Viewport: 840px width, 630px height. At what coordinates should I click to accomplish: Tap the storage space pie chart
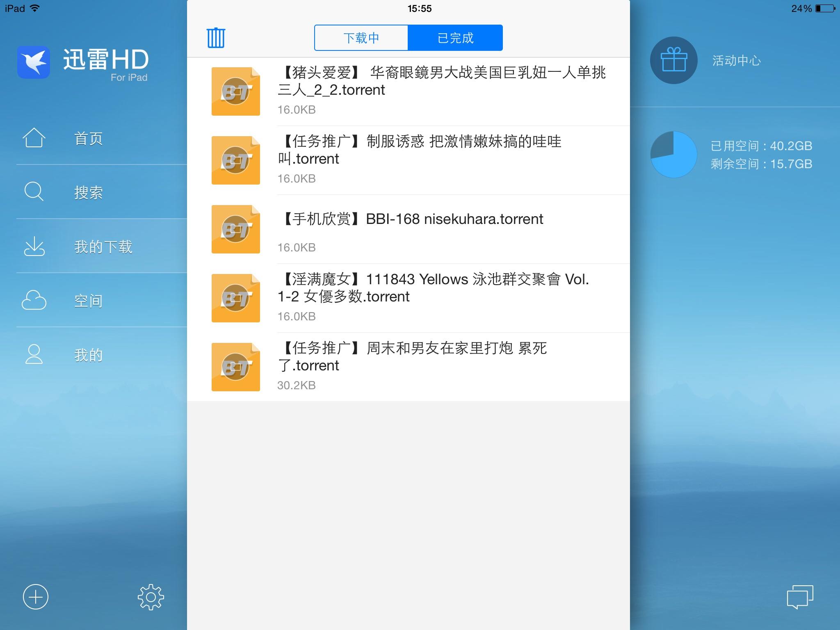[673, 155]
